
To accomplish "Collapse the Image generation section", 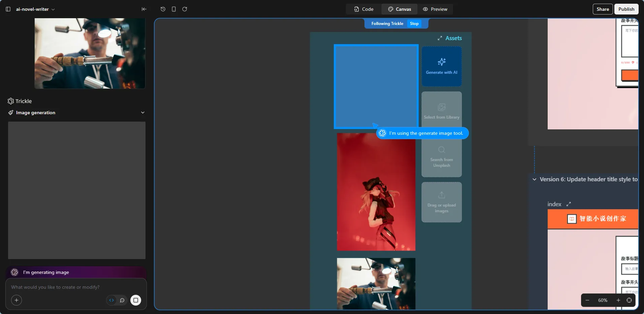I will point(142,113).
